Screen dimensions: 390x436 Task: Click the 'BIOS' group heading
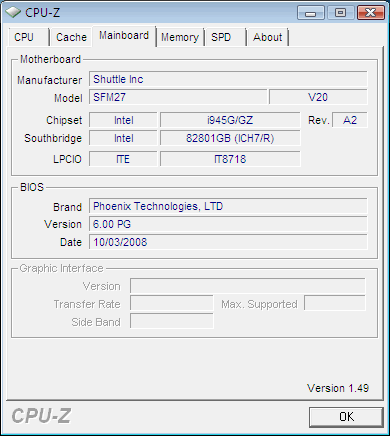click(x=32, y=187)
